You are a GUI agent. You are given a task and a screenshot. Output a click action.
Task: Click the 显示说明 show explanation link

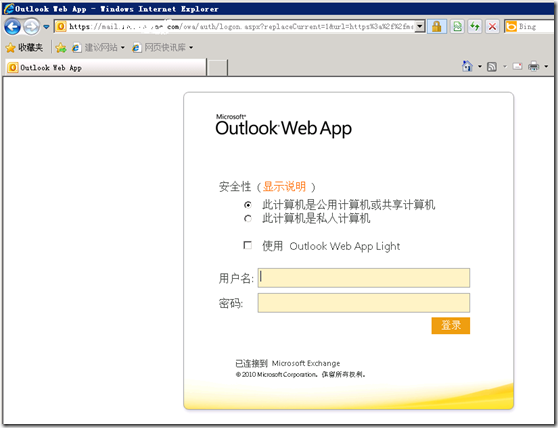click(284, 186)
